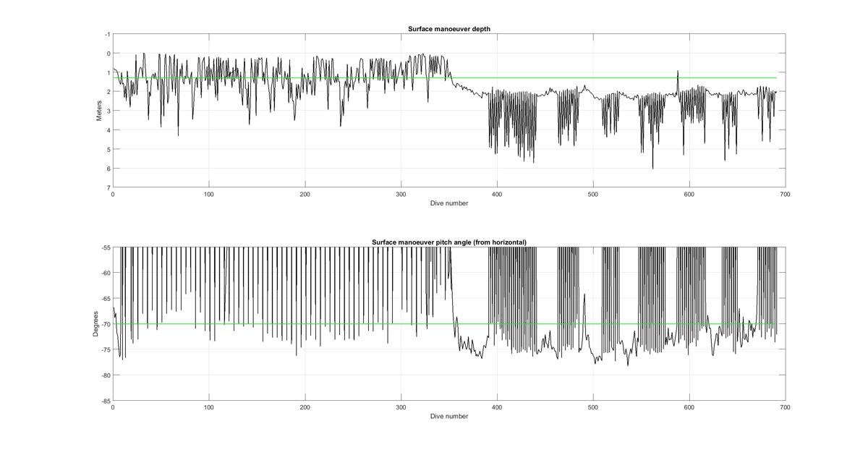
Task: Click the 'Surface manoeuver pitch angle (from horizontal)' title
Action: (x=449, y=242)
